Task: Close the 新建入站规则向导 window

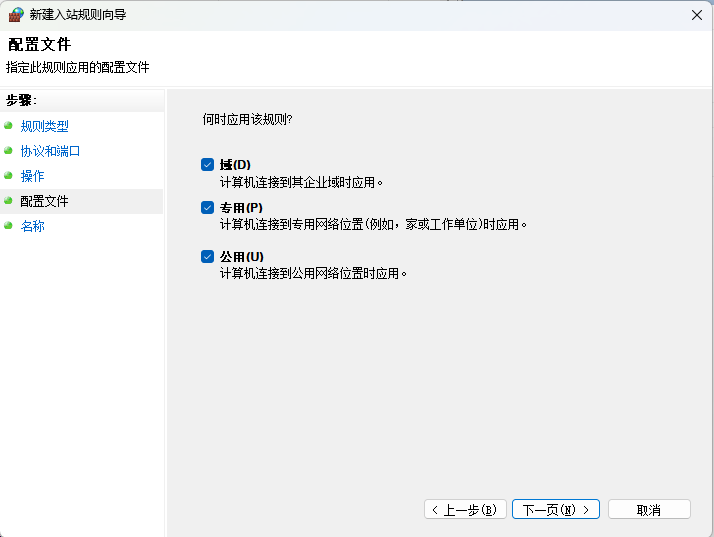Action: coord(697,15)
